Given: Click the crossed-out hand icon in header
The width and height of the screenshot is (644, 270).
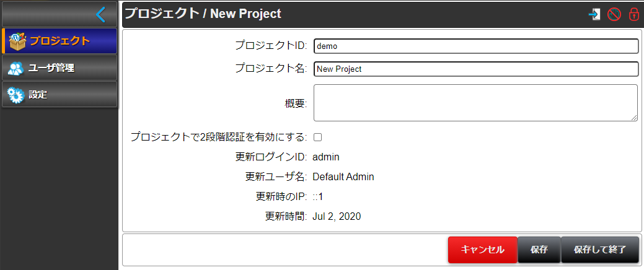Looking at the screenshot, I should click(x=614, y=14).
